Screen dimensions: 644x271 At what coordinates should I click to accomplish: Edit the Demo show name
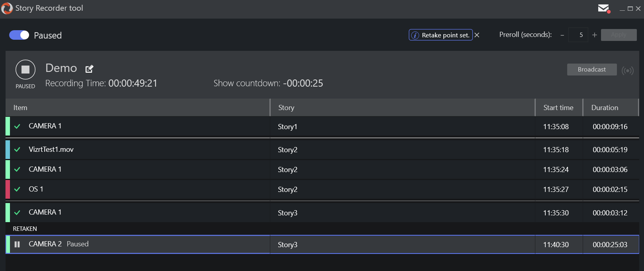pos(90,69)
